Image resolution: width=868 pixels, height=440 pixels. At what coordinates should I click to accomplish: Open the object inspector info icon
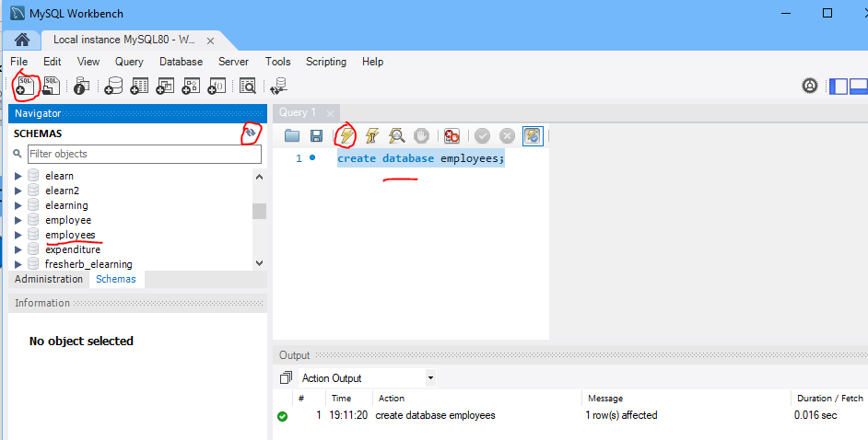pos(81,86)
